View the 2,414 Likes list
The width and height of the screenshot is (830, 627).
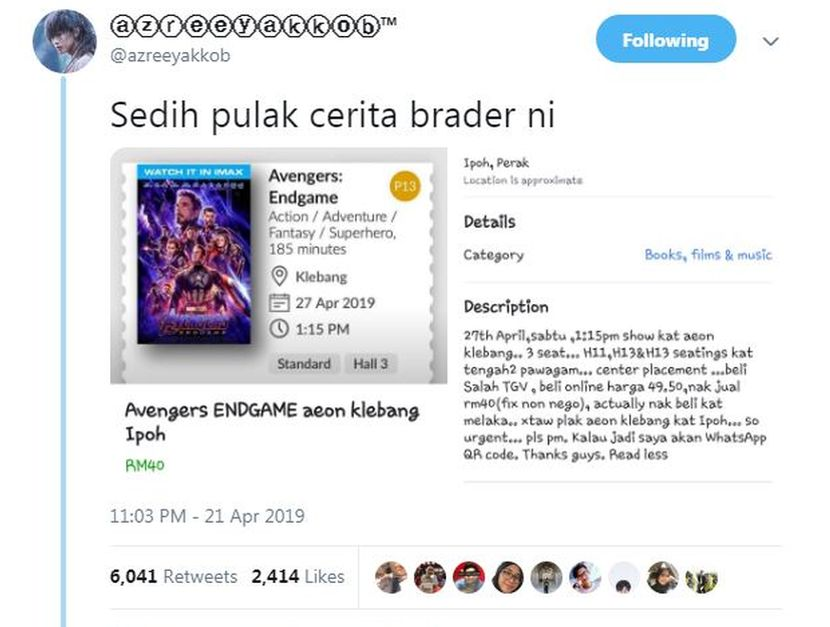tap(298, 576)
